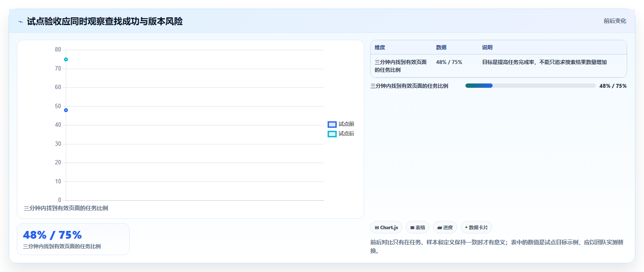Click the chart x-axis category label
The image size is (644, 272).
click(66, 208)
